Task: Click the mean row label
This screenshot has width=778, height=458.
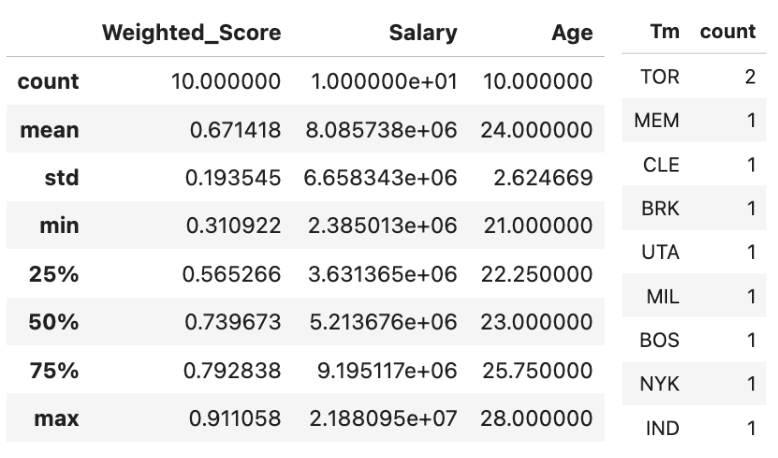Action: click(x=49, y=130)
